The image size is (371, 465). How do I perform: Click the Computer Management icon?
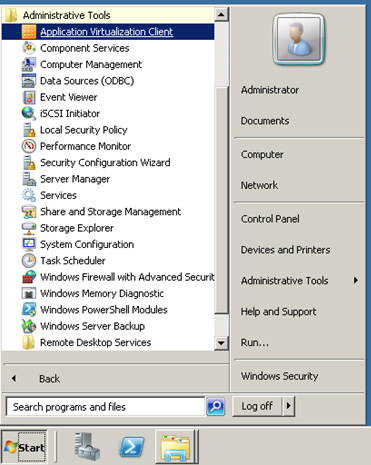[29, 65]
